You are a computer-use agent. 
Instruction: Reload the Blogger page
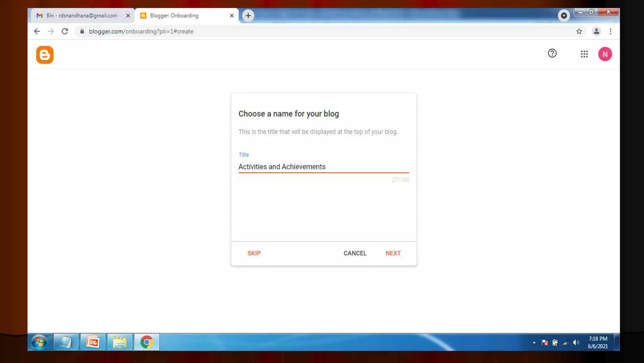coord(65,31)
